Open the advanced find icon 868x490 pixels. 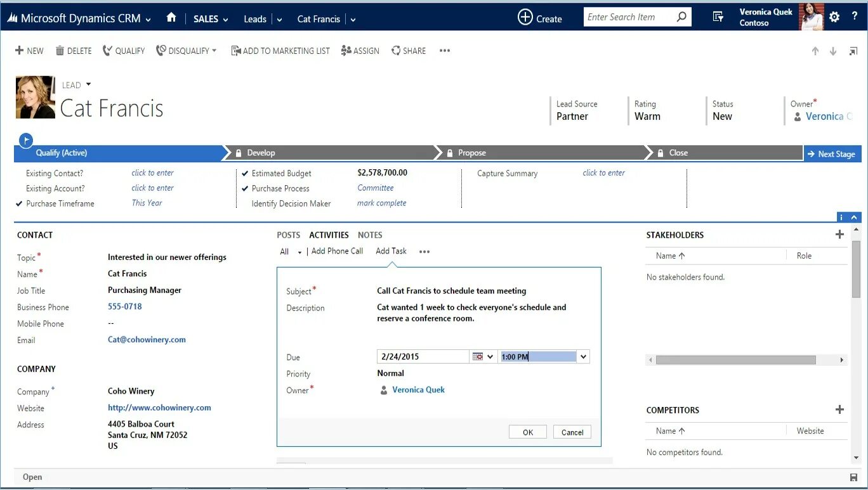click(x=718, y=17)
